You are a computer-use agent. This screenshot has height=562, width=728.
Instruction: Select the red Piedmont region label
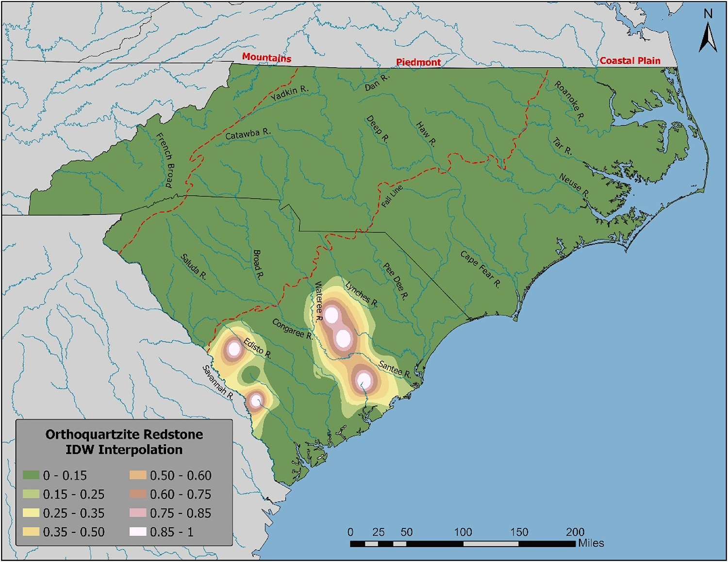tap(418, 62)
